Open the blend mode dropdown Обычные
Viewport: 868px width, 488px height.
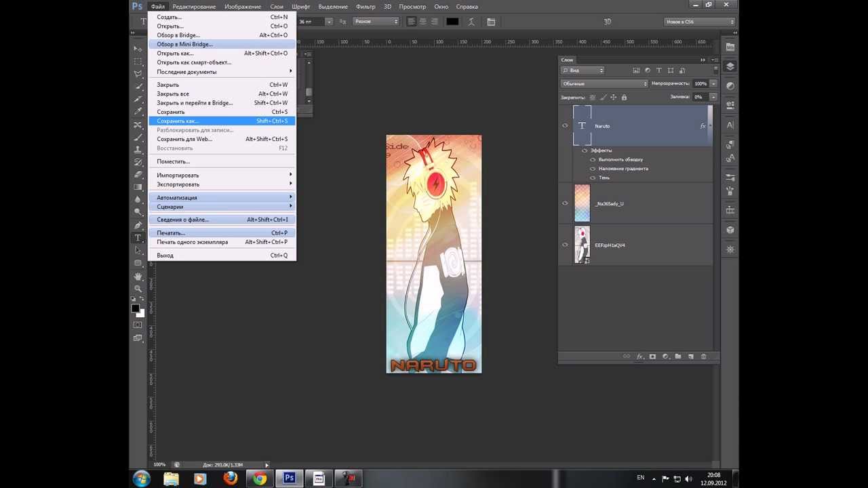pos(604,83)
